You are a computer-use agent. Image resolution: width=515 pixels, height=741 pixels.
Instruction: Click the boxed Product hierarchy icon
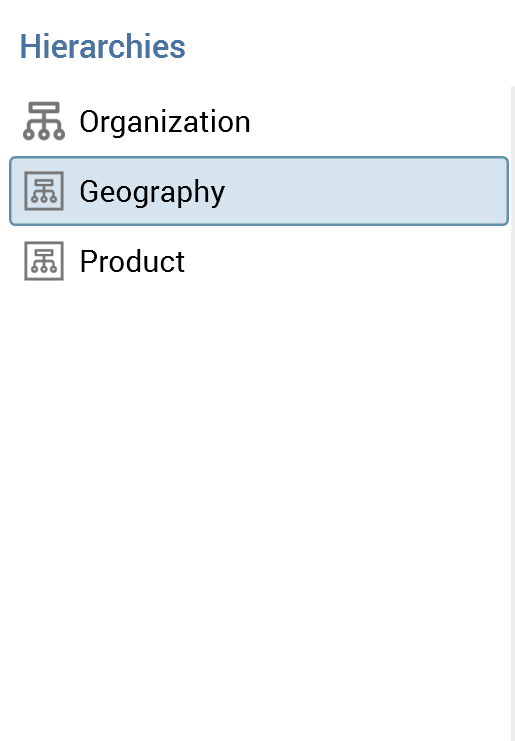44,261
